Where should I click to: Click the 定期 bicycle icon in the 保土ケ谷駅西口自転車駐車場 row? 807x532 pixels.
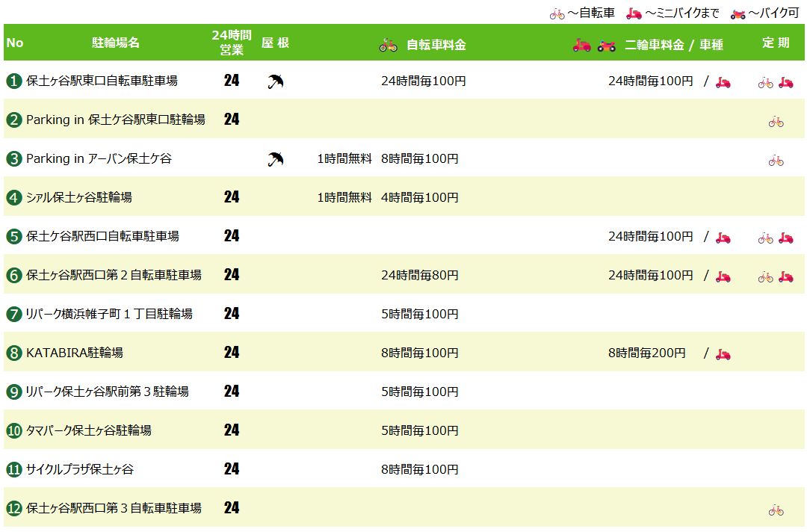pos(765,238)
